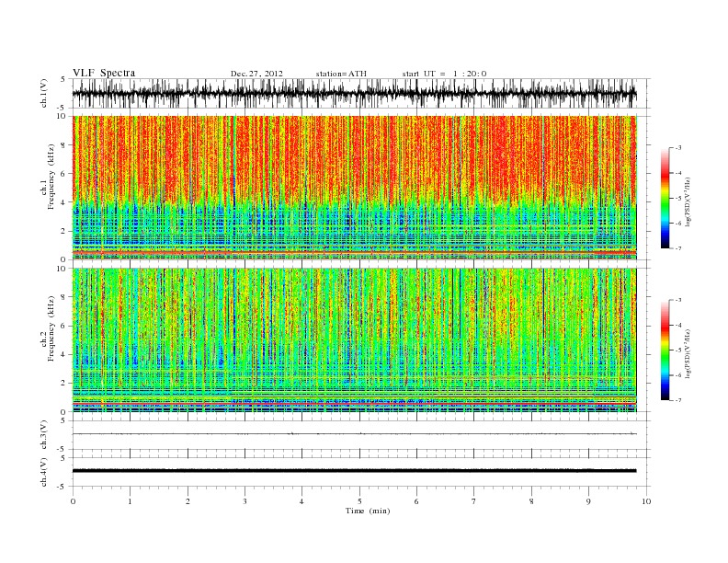Click the 'ch.3(V)' axis label
Viewport: 728px width, 563px height.
coord(43,435)
